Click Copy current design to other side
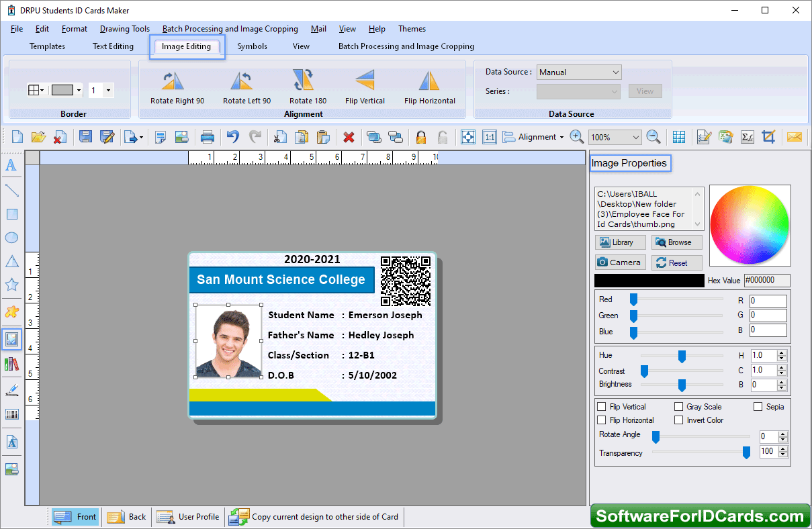This screenshot has height=529, width=812. 314,517
